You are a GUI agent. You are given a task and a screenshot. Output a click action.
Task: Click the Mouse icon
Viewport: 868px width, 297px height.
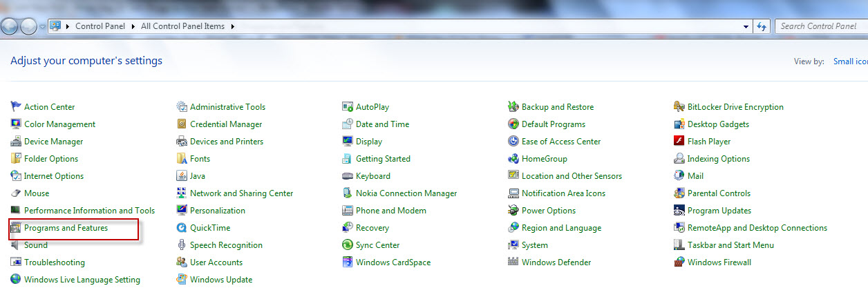pos(16,193)
